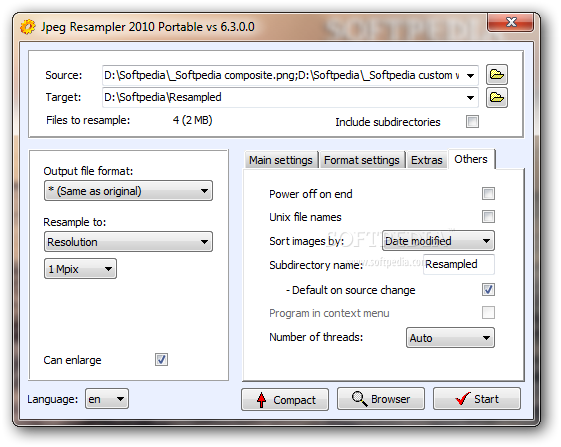Viewport: 561px width, 447px height.
Task: Open the Sort images by dropdown
Action: pos(438,240)
